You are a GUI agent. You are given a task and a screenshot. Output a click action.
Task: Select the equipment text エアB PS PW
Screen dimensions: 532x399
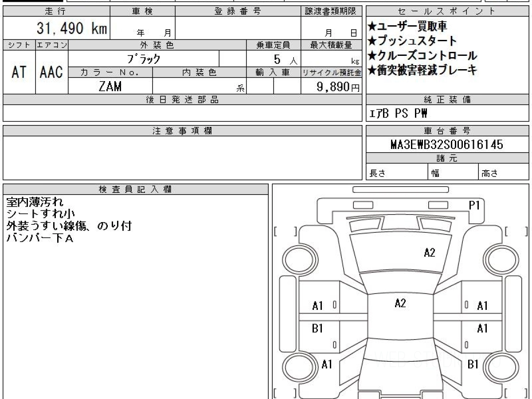tap(398, 113)
